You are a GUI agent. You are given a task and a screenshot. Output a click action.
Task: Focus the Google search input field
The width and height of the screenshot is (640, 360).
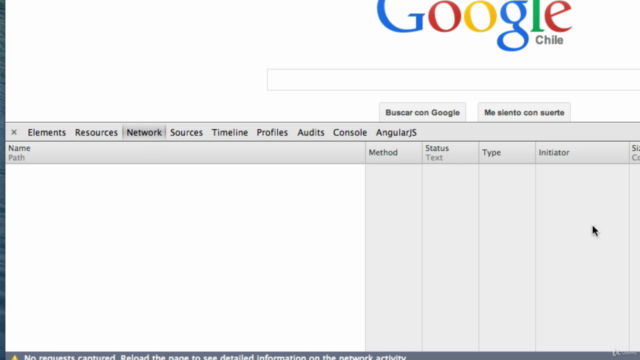point(453,80)
